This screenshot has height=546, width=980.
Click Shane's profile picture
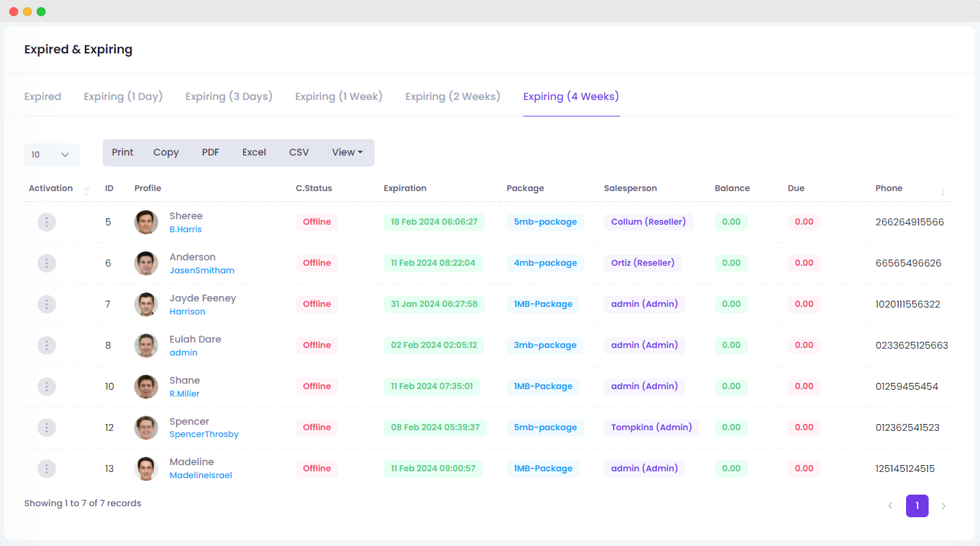tap(146, 386)
